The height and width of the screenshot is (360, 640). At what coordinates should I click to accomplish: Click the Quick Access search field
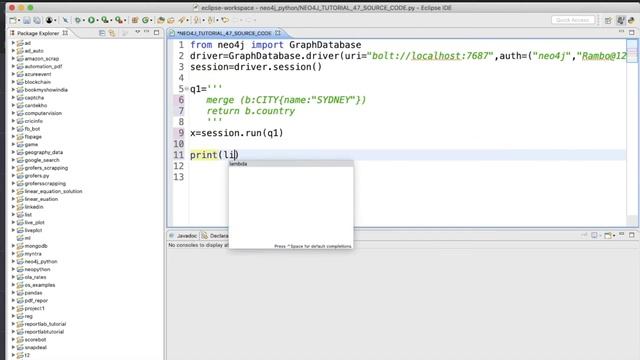click(x=573, y=20)
